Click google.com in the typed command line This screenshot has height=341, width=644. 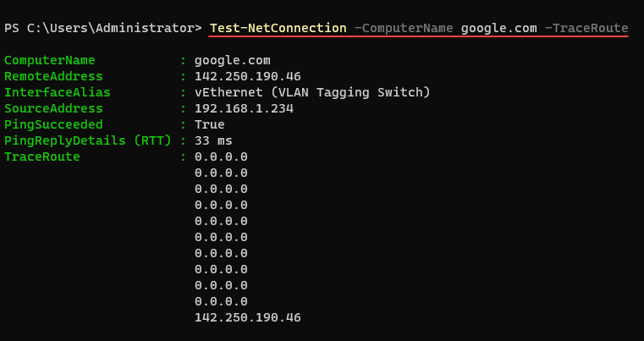(498, 28)
